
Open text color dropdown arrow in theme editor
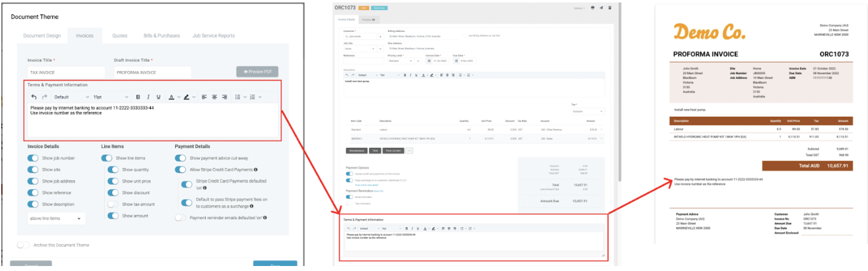pyautogui.click(x=178, y=97)
